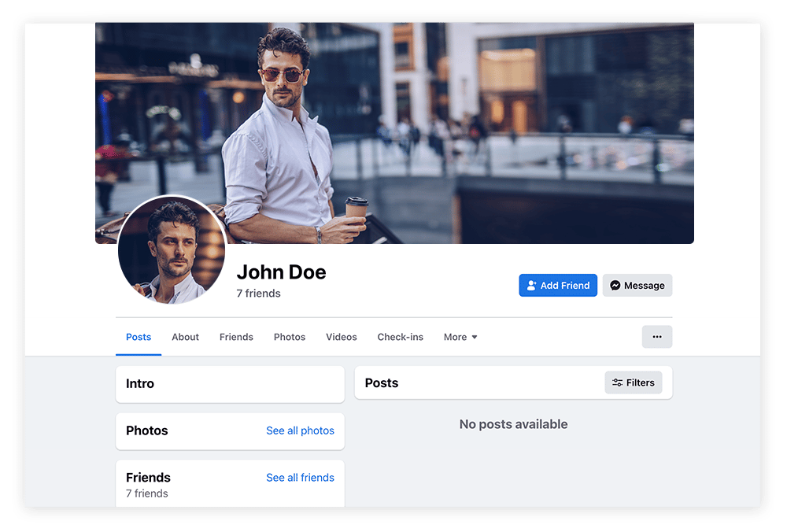
Task: Click the Posts section heading
Action: [382, 383]
